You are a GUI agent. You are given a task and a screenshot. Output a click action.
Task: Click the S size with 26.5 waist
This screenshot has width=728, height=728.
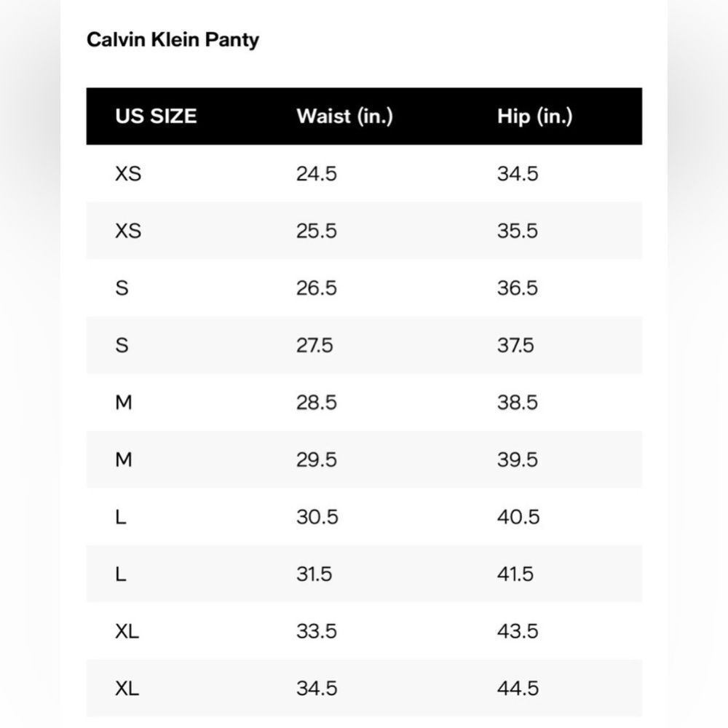122,288
